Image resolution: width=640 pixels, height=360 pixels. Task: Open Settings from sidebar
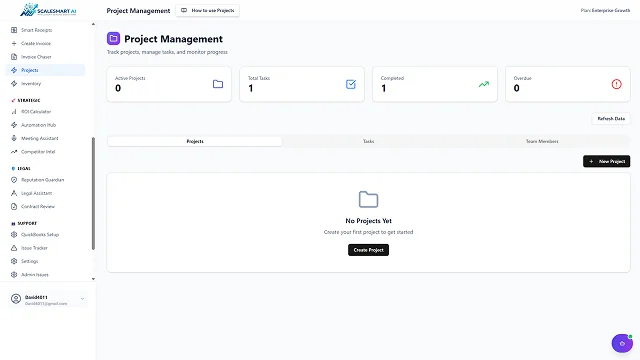45,261
